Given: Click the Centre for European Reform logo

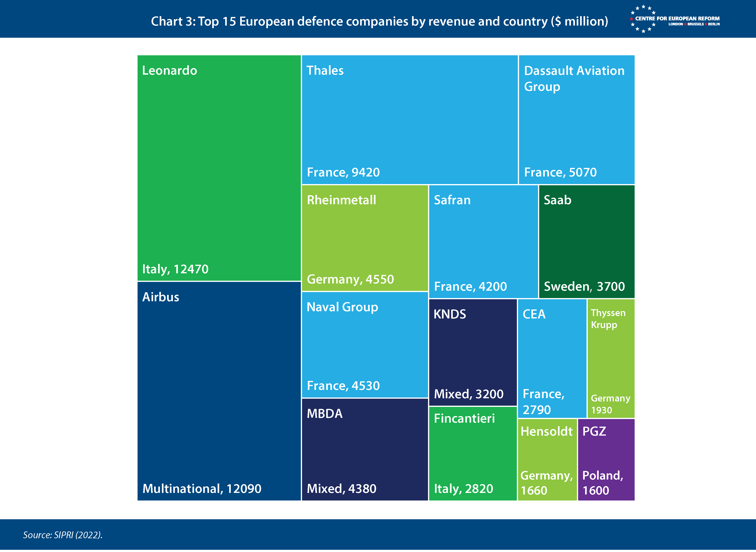Looking at the screenshot, I should pos(675,19).
